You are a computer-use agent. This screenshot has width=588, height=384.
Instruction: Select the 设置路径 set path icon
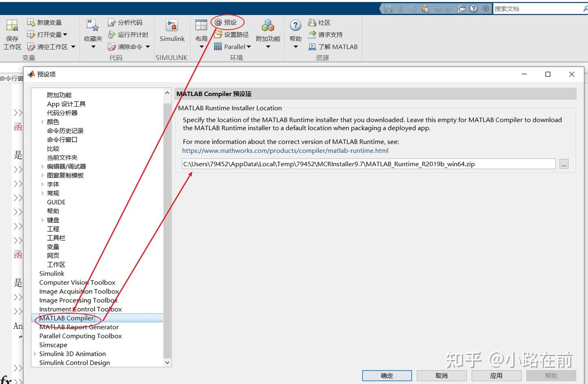click(x=218, y=35)
